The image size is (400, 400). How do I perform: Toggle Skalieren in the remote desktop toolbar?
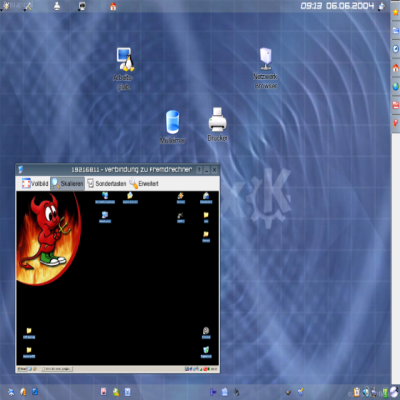67,183
